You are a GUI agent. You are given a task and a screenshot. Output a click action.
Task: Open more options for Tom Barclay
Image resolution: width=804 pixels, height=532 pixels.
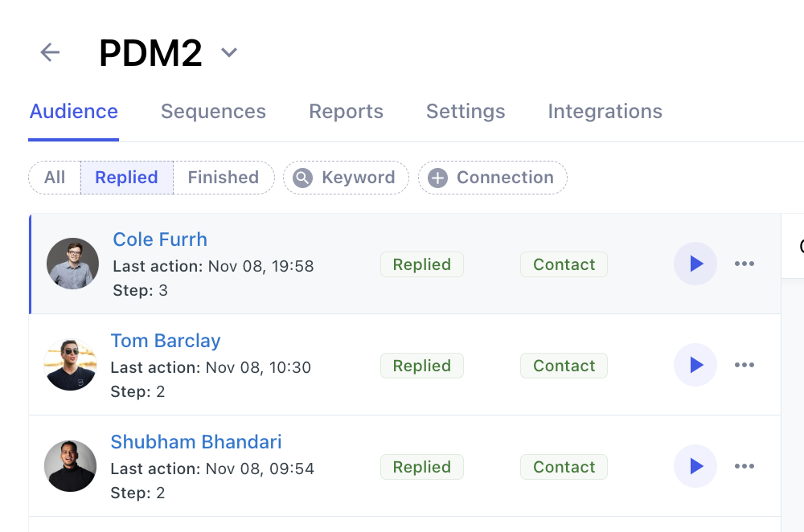click(745, 365)
